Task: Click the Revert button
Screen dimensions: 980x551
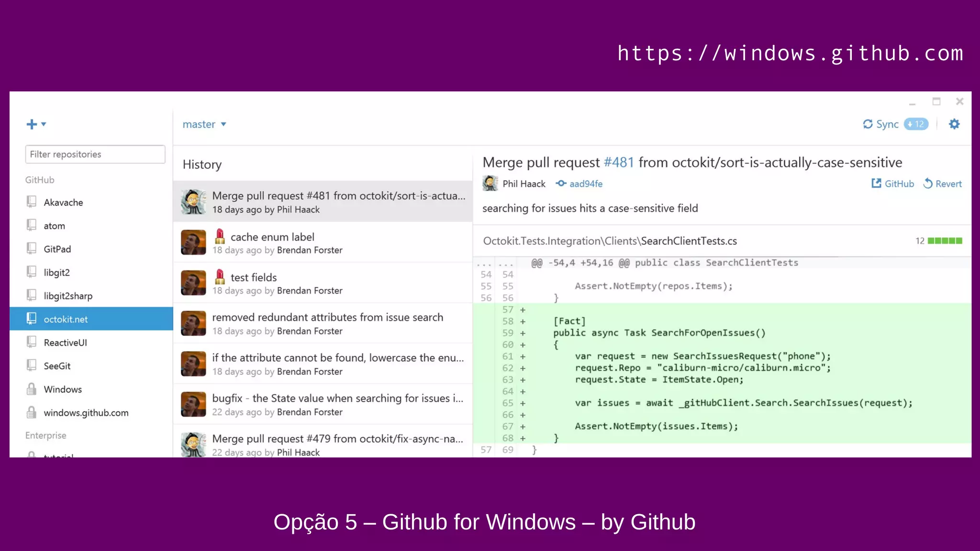Action: coord(942,184)
